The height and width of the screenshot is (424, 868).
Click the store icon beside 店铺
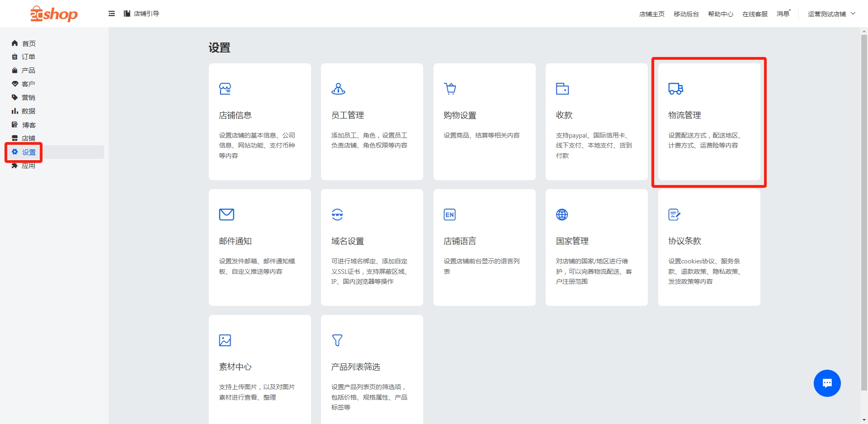point(14,138)
